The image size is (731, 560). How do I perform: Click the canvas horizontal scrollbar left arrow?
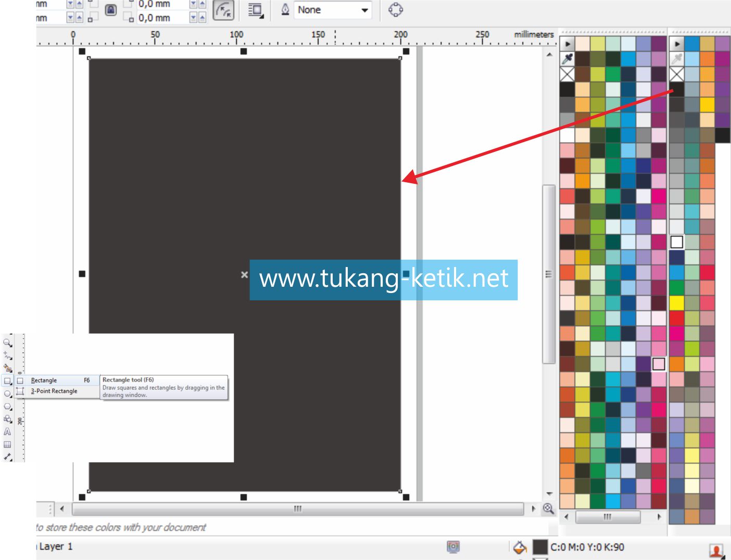pyautogui.click(x=62, y=508)
